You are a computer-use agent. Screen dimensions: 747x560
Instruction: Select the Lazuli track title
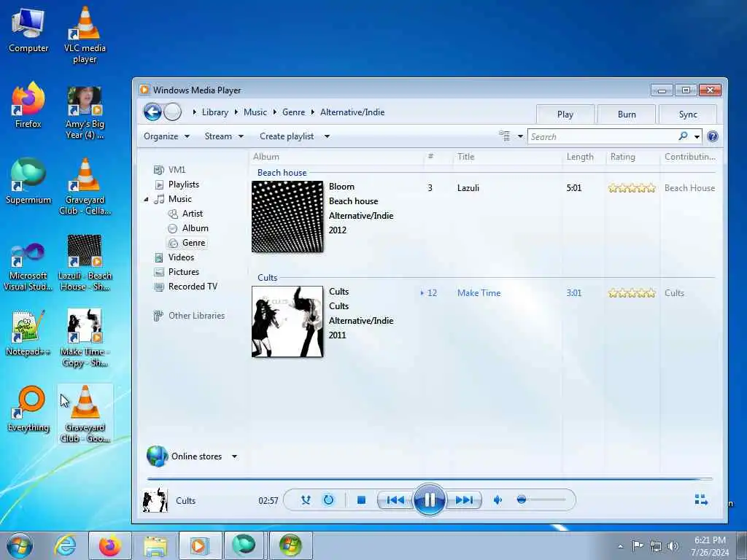468,188
